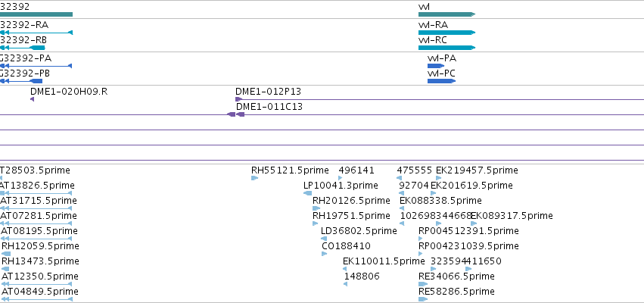Click the RH12059.5prime EST label

tap(40, 246)
